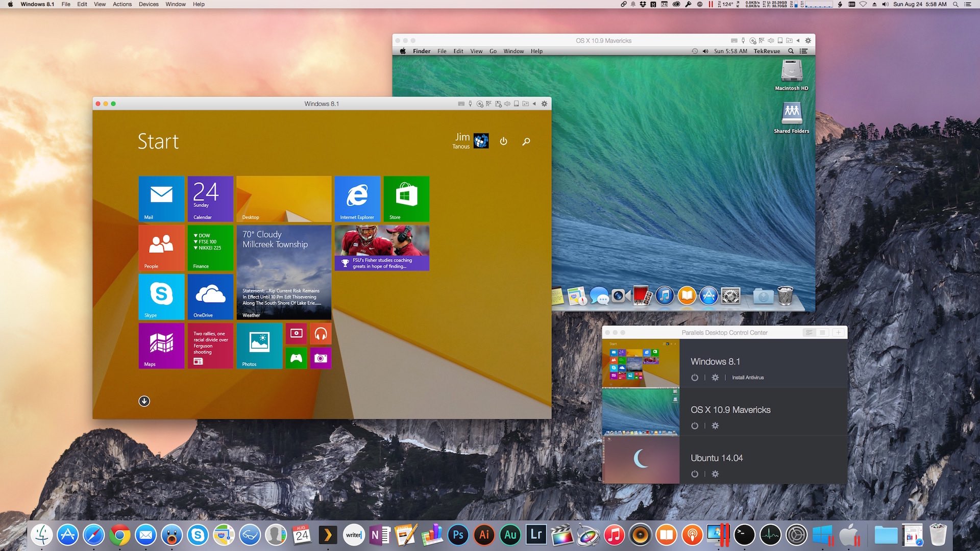
Task: Open the Calendar tile showing 24 Sunday
Action: tap(210, 198)
